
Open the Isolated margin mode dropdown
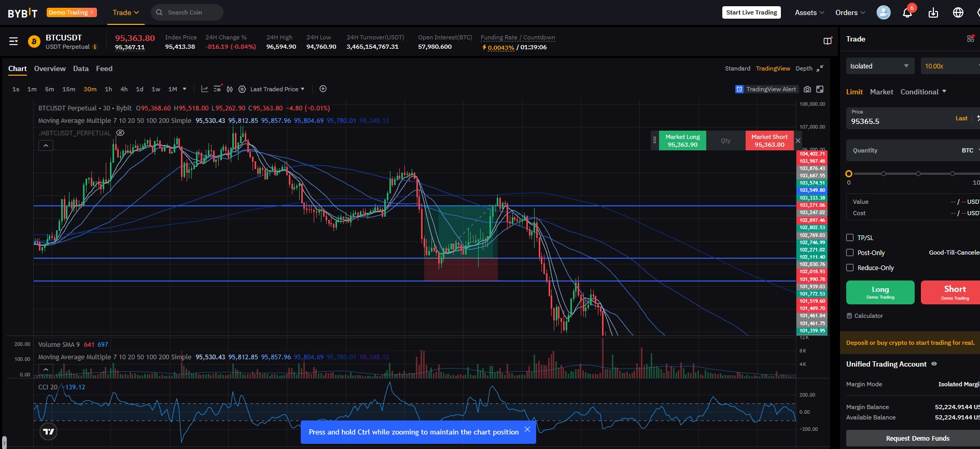[879, 66]
